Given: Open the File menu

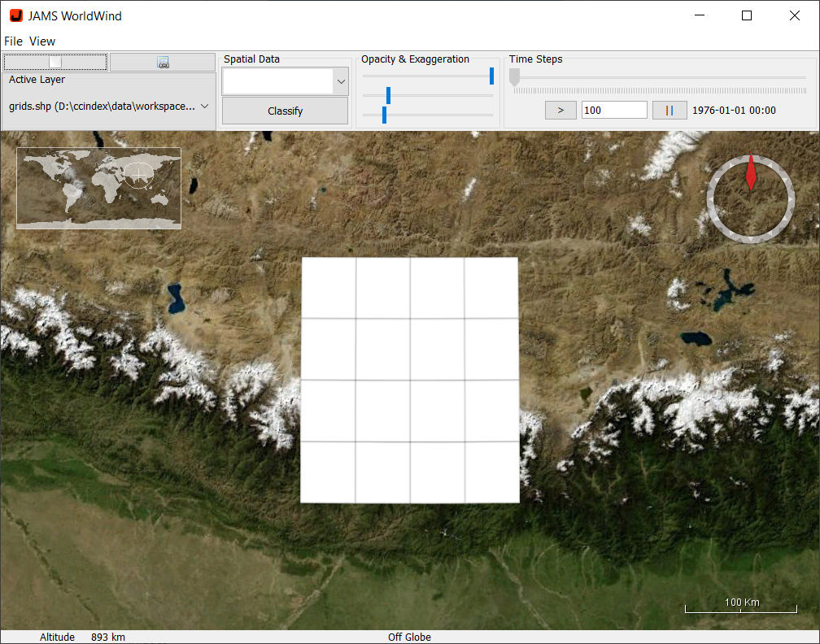Looking at the screenshot, I should 13,41.
